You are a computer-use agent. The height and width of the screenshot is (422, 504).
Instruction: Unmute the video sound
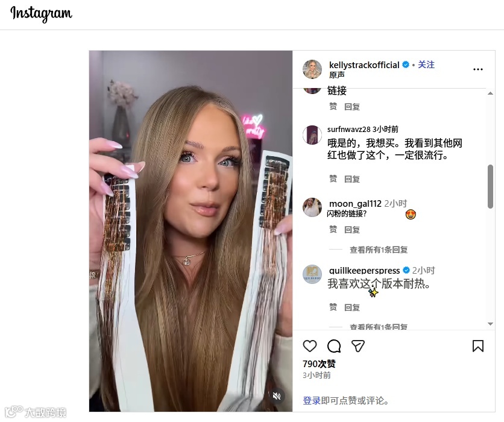[x=277, y=395]
